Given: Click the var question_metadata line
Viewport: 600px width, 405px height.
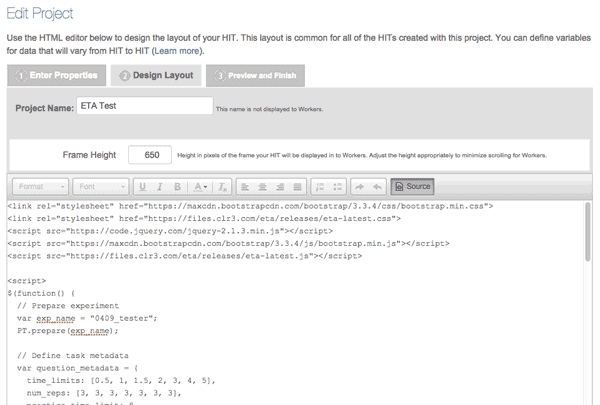Looking at the screenshot, I should [x=78, y=368].
